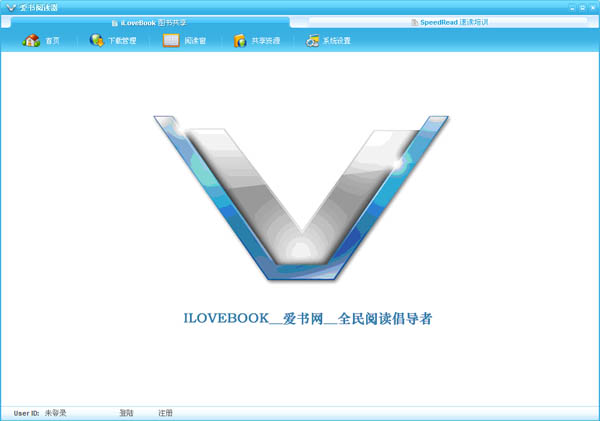Click the 未登录 user status text
This screenshot has height=421, width=600.
55,413
